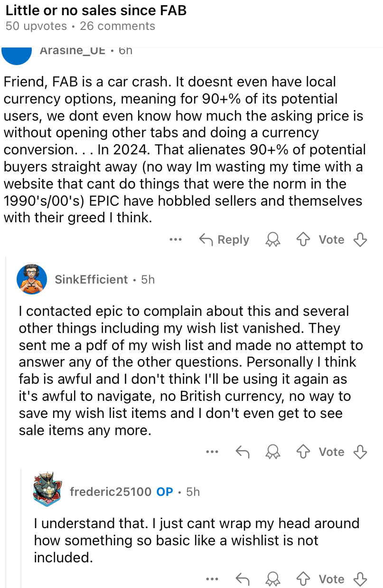Reply to frederic25100 via arrow icon
Screen dimensions: 383x588
[243, 579]
